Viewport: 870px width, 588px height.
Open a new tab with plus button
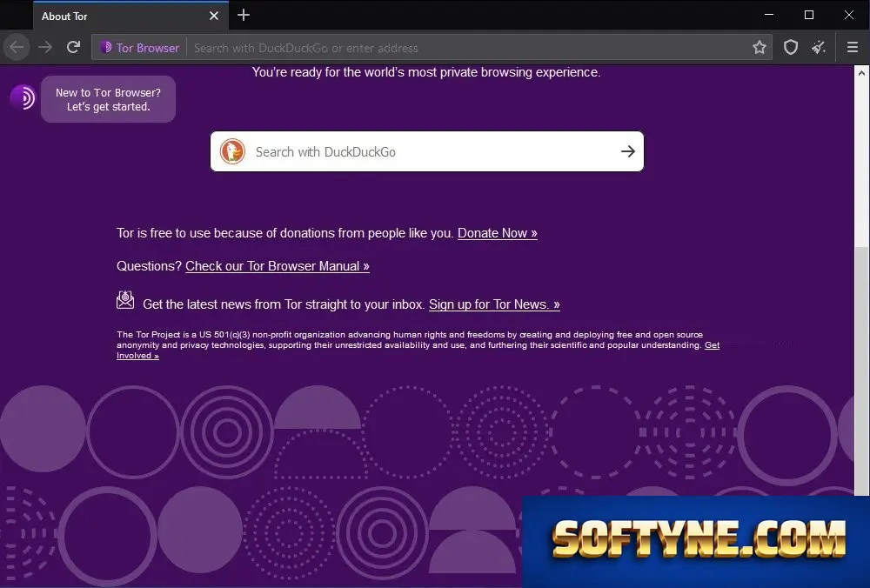(244, 16)
